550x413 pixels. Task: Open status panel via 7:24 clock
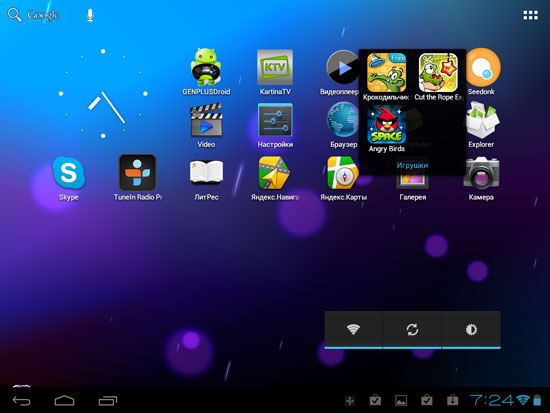(x=492, y=400)
